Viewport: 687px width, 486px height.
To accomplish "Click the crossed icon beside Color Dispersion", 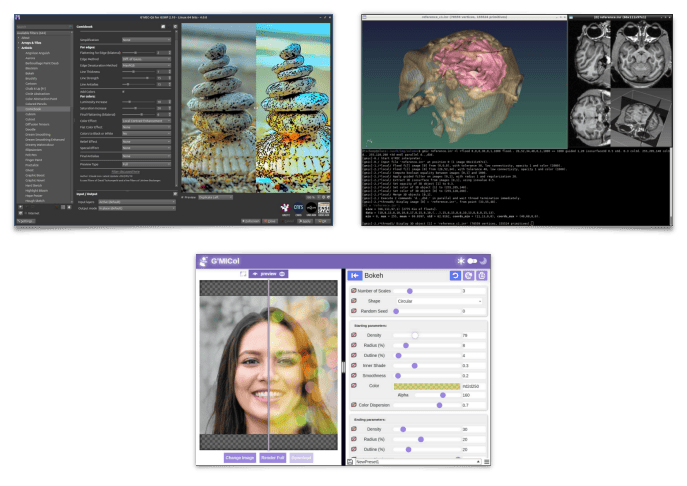I will click(x=354, y=405).
